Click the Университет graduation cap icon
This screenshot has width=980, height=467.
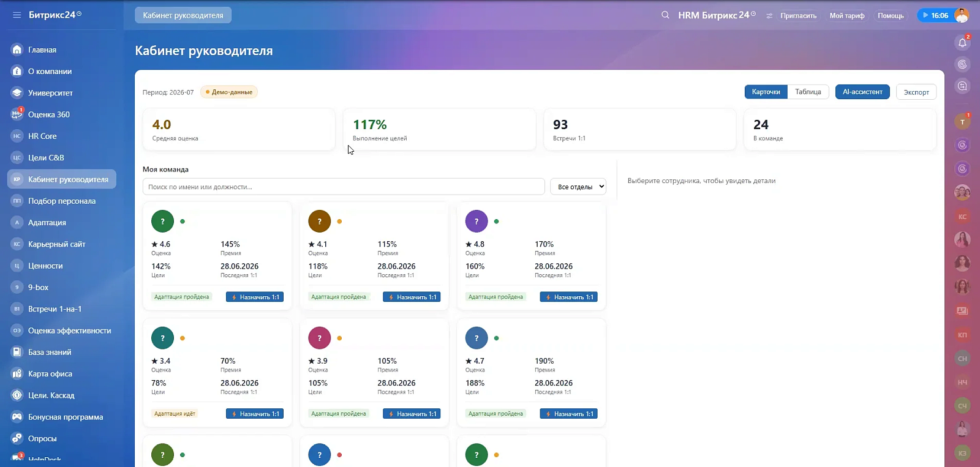point(17,93)
